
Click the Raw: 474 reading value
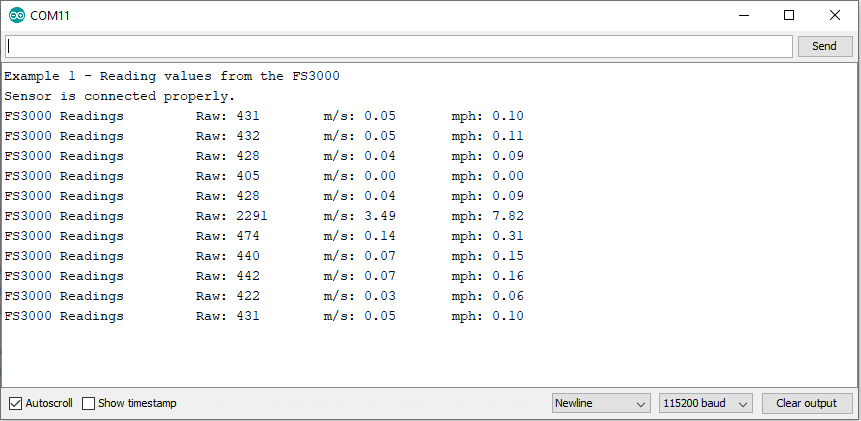[x=243, y=236]
